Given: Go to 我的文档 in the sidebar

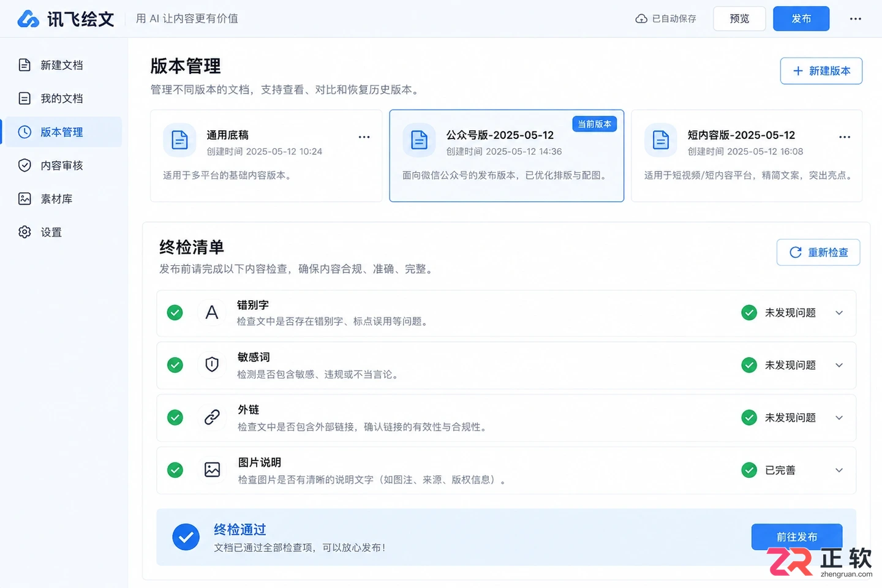Looking at the screenshot, I should coord(64,99).
